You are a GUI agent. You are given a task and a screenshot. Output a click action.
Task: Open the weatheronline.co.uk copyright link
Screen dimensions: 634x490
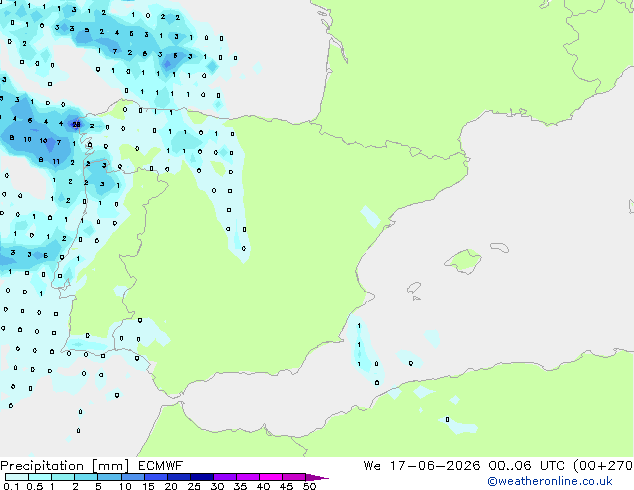pyautogui.click(x=550, y=481)
